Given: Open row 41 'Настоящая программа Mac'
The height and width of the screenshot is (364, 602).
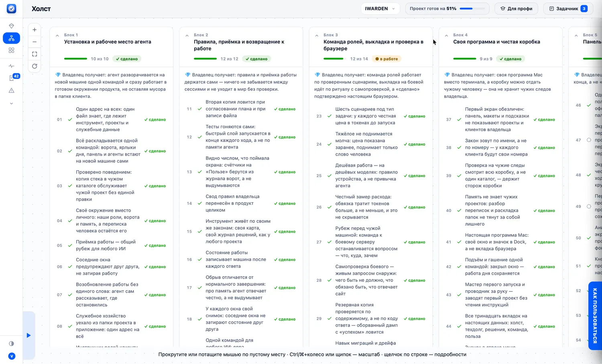Looking at the screenshot, I should tap(500, 242).
